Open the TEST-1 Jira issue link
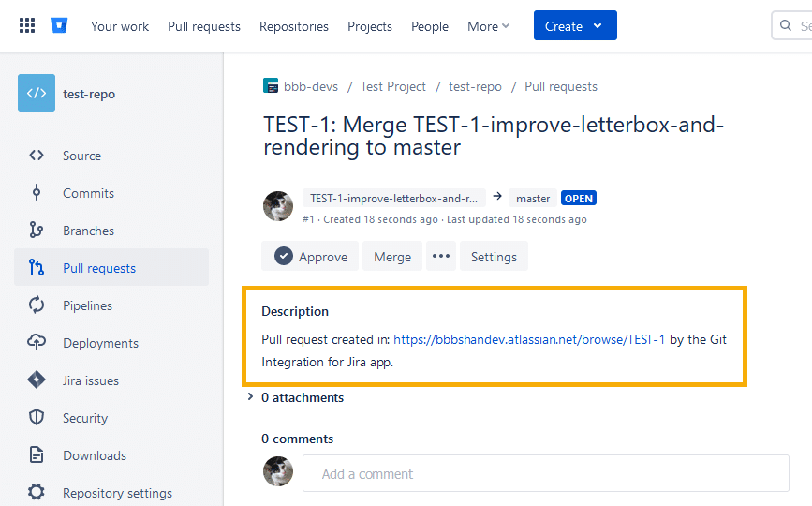Viewport: 812px width, 506px height. [x=529, y=339]
